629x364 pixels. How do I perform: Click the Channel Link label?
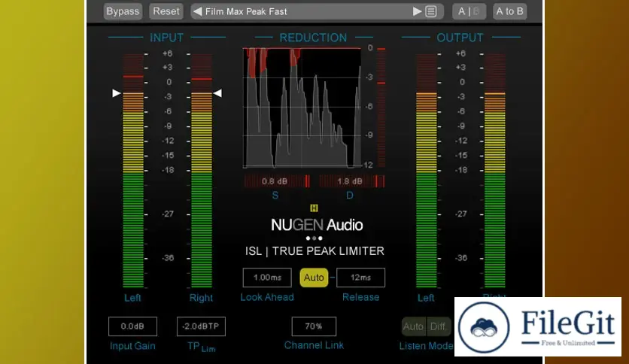(314, 345)
